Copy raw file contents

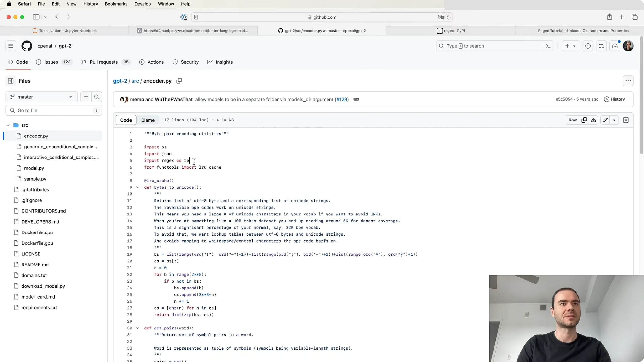point(584,120)
